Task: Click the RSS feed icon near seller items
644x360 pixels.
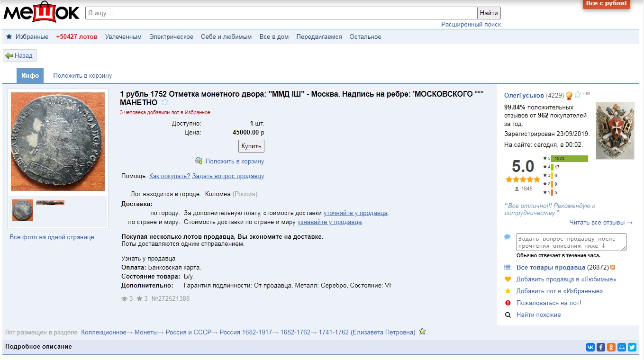Action: 613,267
